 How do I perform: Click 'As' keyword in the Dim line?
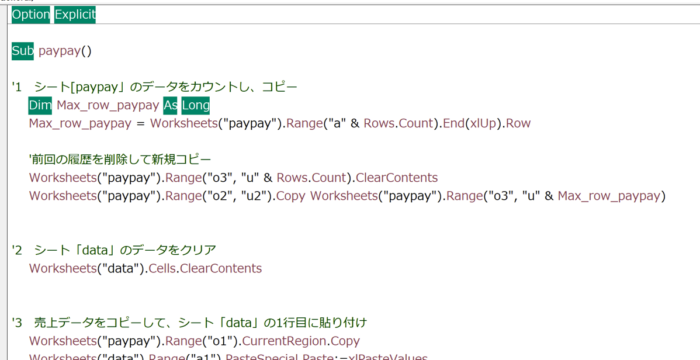(x=170, y=105)
